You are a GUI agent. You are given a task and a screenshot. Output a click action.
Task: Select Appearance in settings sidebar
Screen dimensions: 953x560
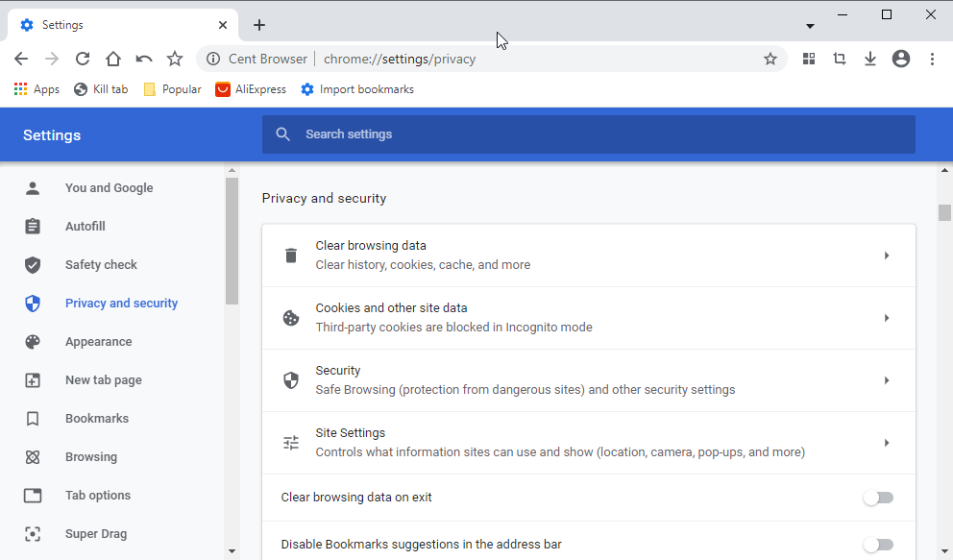click(x=98, y=342)
